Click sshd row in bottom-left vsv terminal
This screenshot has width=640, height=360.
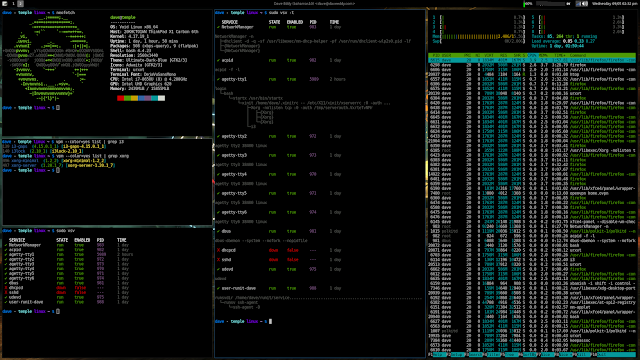point(67,293)
